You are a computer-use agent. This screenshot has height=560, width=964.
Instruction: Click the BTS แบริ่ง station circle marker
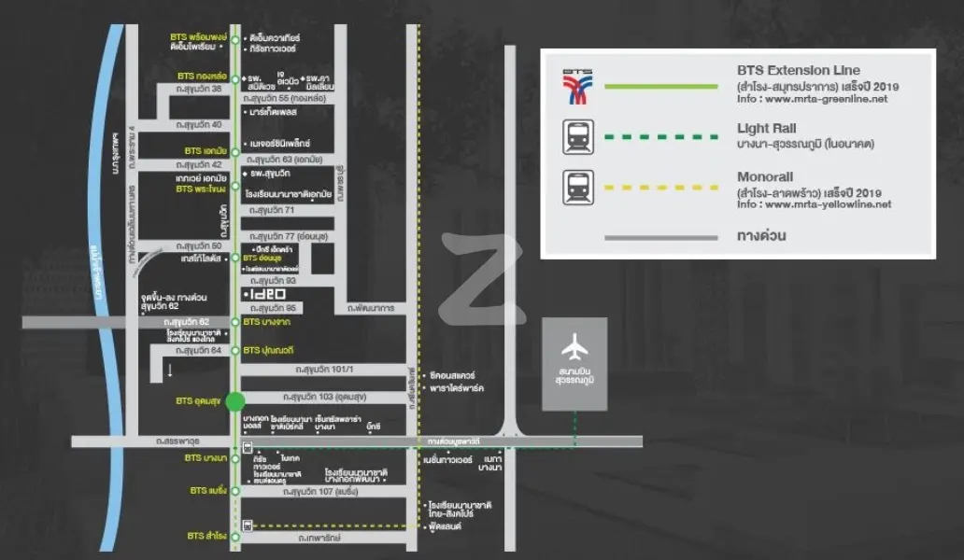tap(234, 491)
